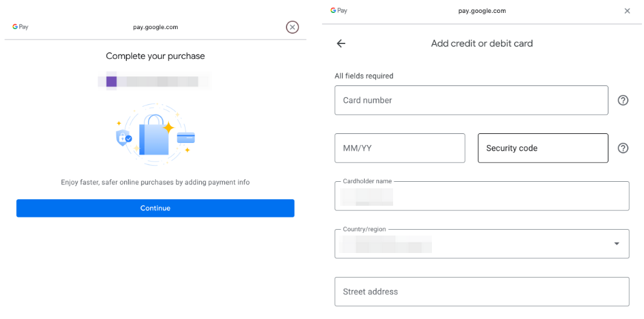Close the Add card dialog
Viewport: 644px width, 319px height.
[627, 11]
